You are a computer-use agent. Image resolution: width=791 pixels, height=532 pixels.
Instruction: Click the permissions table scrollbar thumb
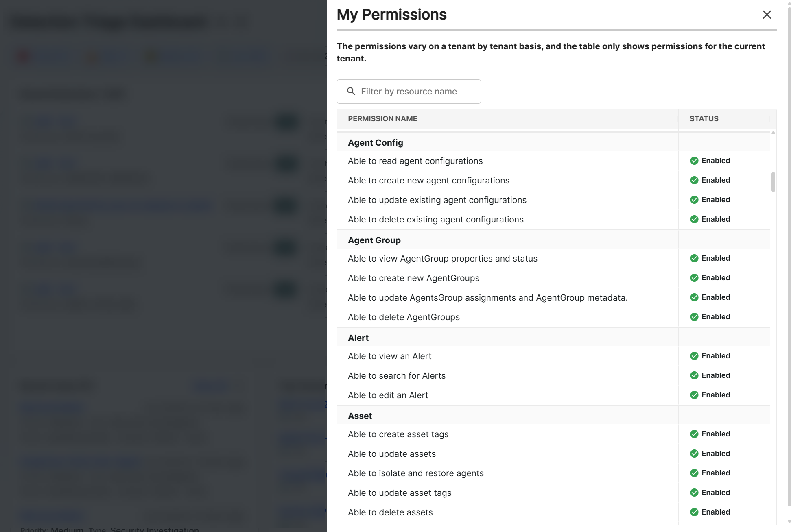[773, 182]
